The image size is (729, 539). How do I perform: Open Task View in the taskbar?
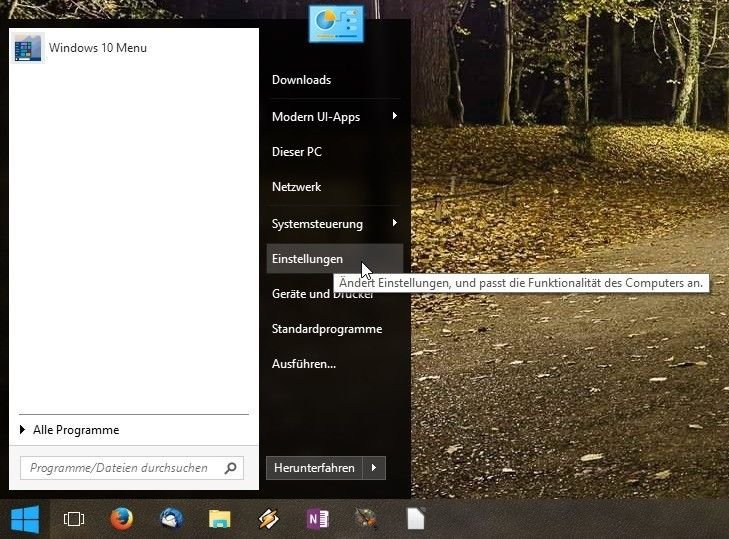pyautogui.click(x=73, y=519)
